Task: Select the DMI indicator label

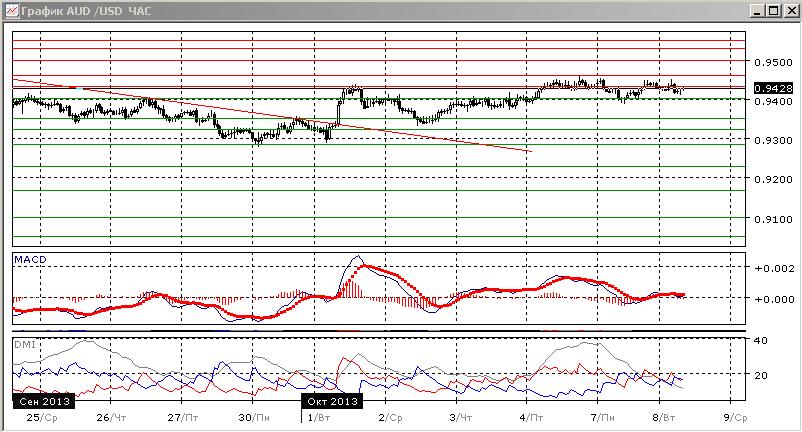Action: point(25,345)
